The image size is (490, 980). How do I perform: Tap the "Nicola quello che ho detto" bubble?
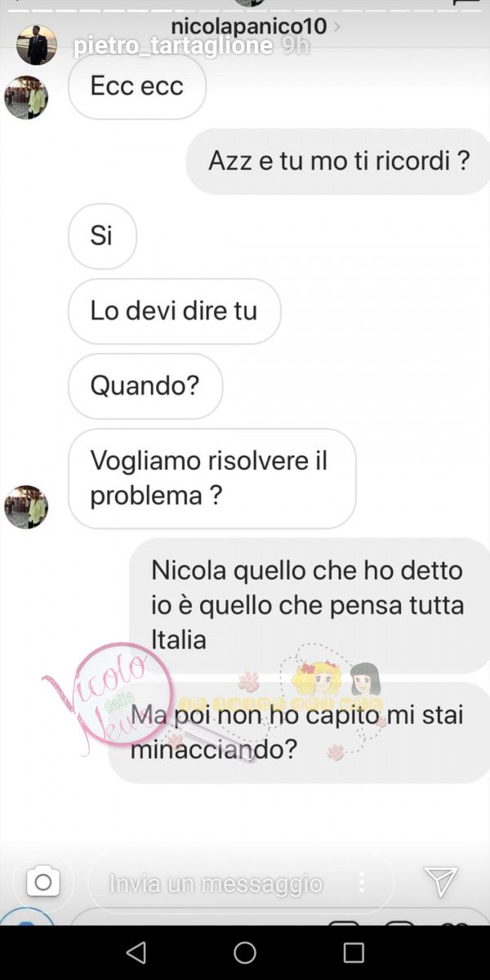click(x=310, y=605)
